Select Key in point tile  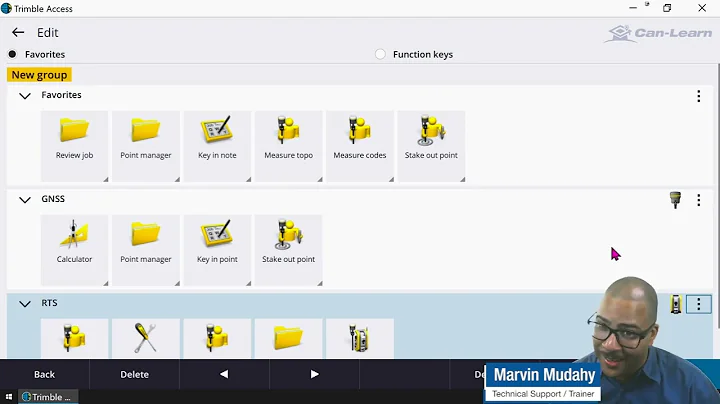tap(217, 250)
